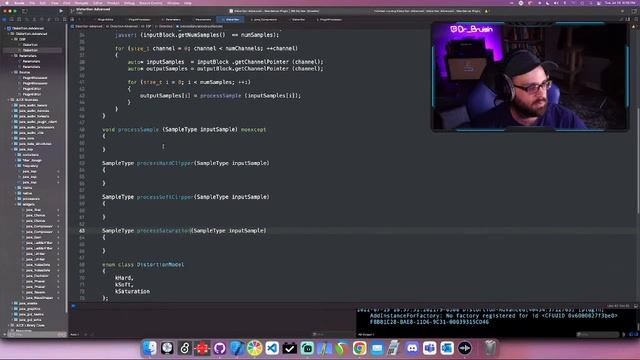
Task: Open the Debug navigator icon
Action: coord(49,19)
